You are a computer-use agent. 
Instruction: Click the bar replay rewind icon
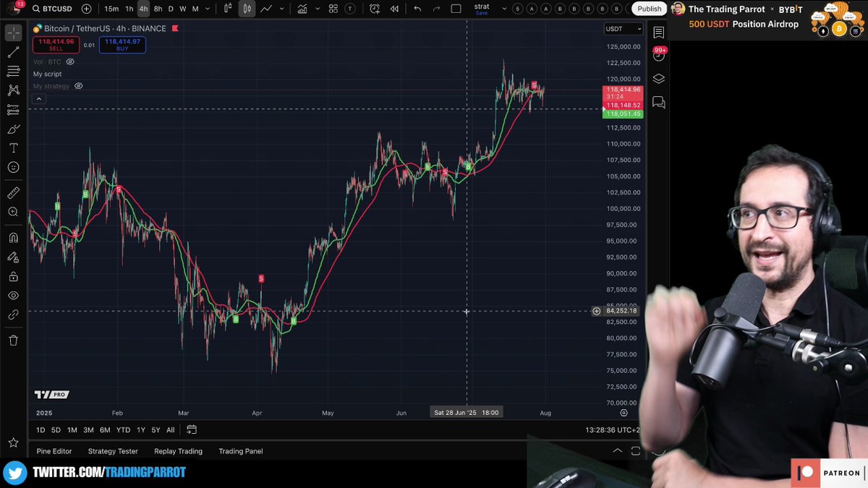click(394, 9)
